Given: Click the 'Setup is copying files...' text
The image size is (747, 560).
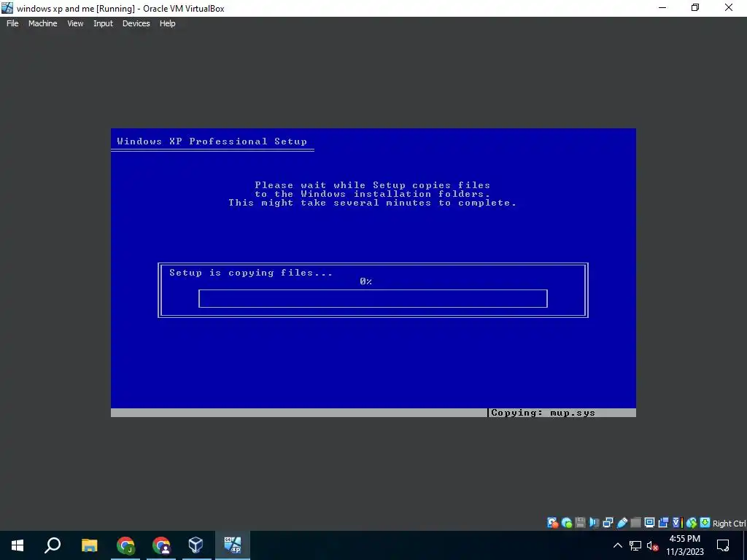Looking at the screenshot, I should click(251, 273).
